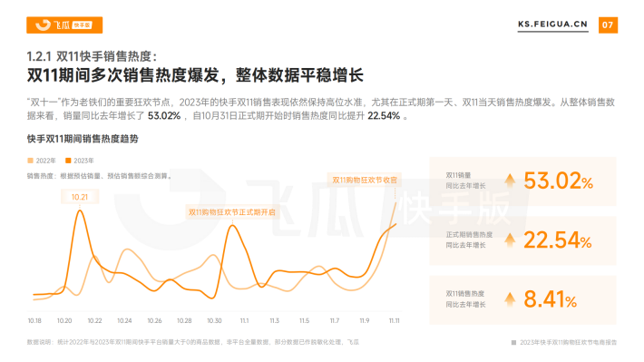Toggle the 2022年 legend entry
Screen dimensions: 644x362
[42, 161]
